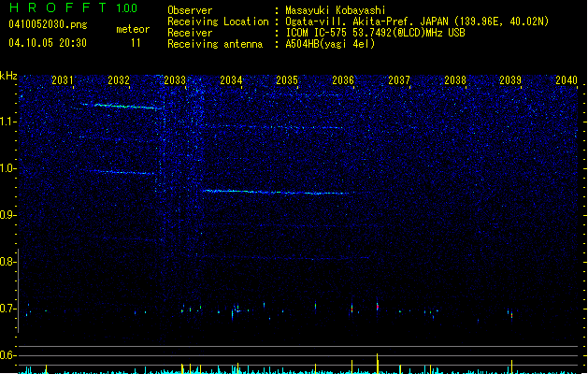Click the date stamp 04.10.05 20:30
Image resolution: width=588 pixels, height=374 pixels.
[x=48, y=43]
